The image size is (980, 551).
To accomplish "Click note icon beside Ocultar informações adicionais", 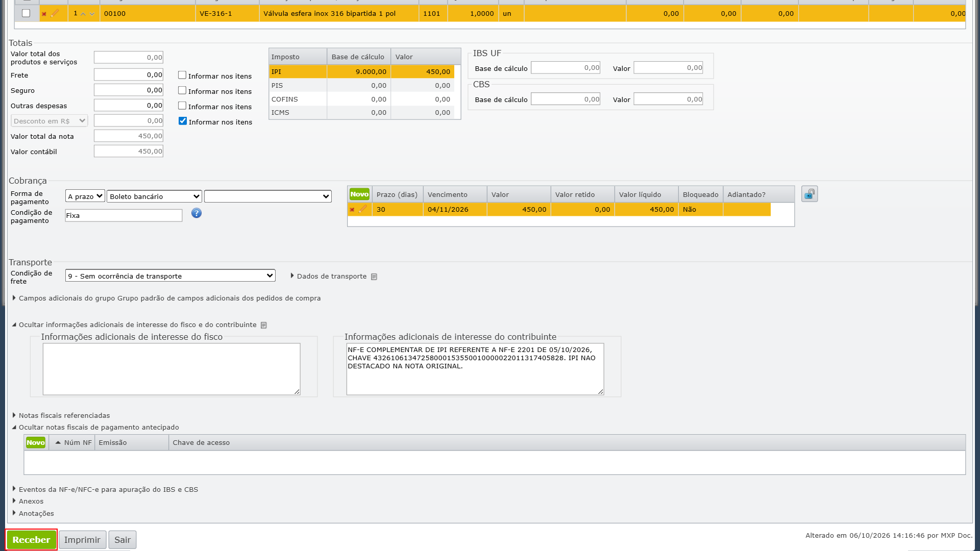I will click(264, 325).
